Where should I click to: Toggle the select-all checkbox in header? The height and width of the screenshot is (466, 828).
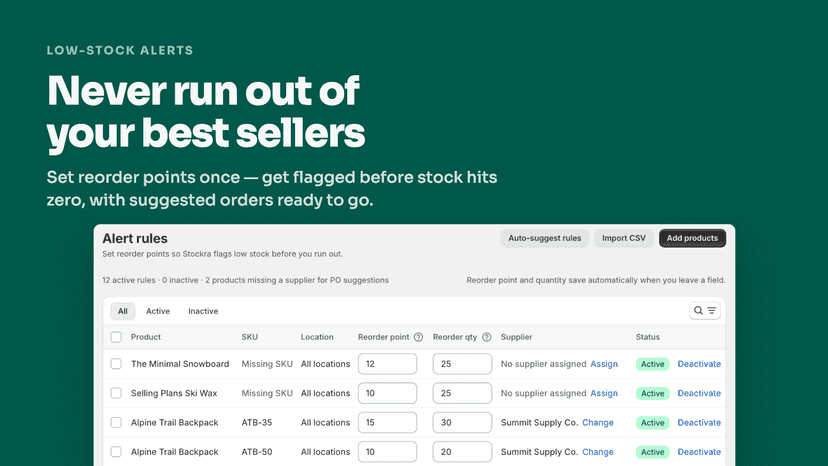pos(116,337)
